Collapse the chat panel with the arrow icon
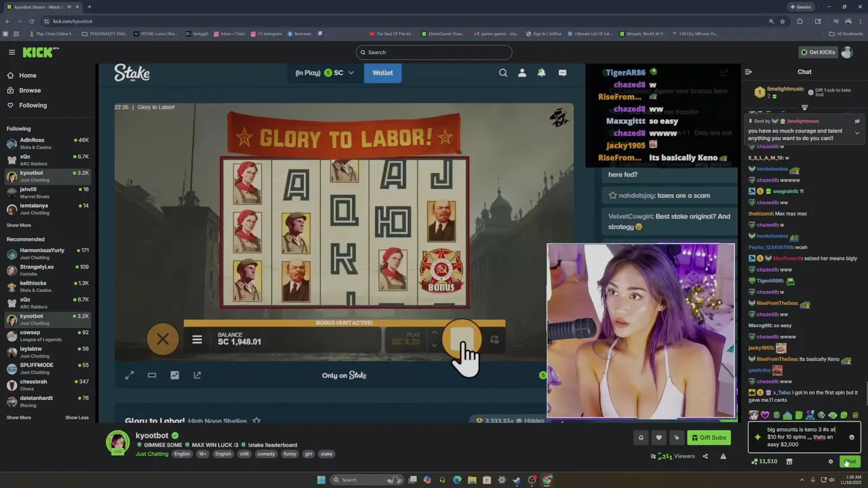Viewport: 868px width, 488px height. pos(748,72)
